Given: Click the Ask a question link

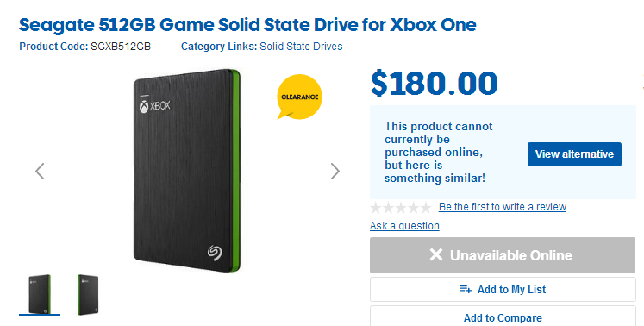Looking at the screenshot, I should coord(404,226).
